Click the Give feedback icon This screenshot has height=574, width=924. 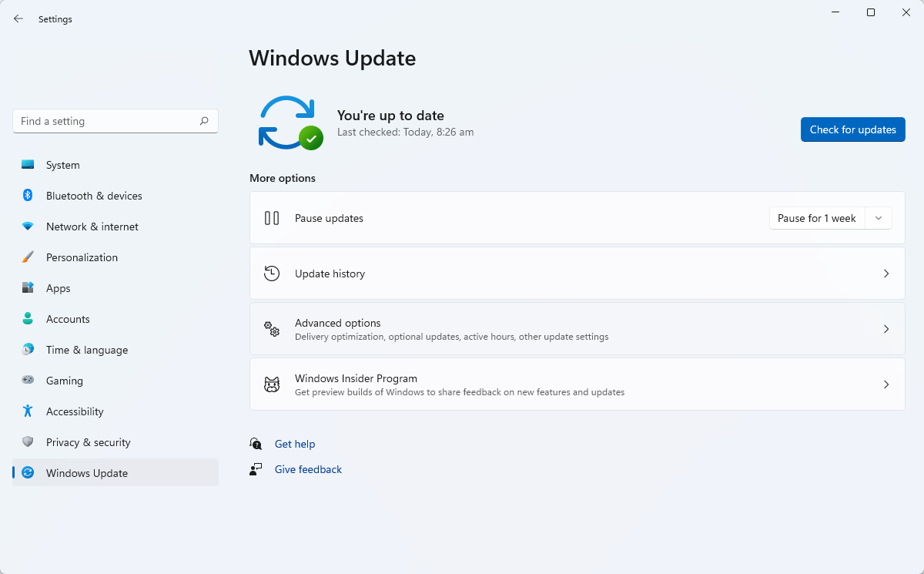tap(256, 469)
